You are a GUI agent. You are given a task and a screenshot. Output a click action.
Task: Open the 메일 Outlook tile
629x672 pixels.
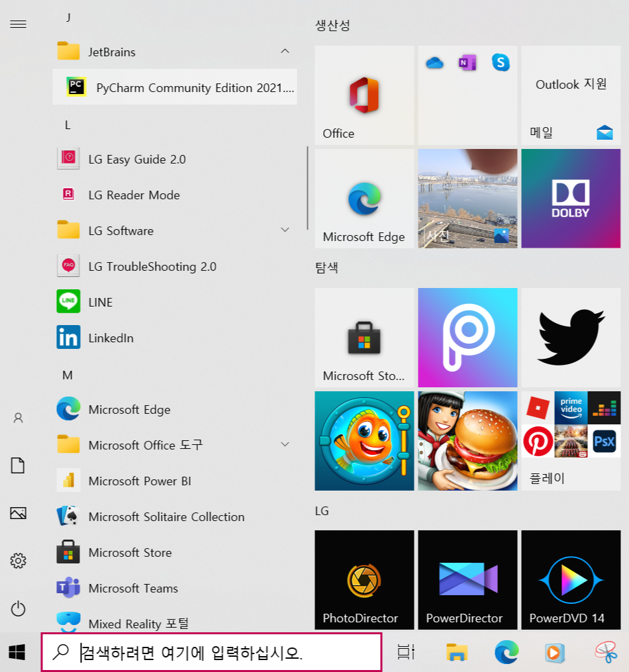(571, 95)
